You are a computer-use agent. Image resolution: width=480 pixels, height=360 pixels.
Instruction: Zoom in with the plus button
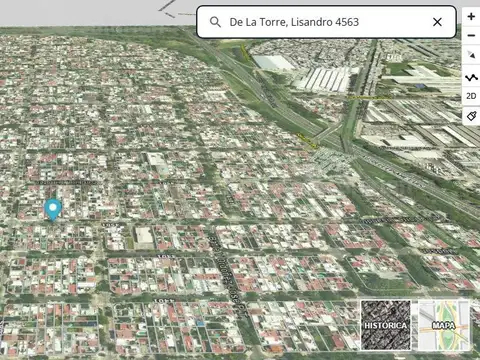point(471,16)
